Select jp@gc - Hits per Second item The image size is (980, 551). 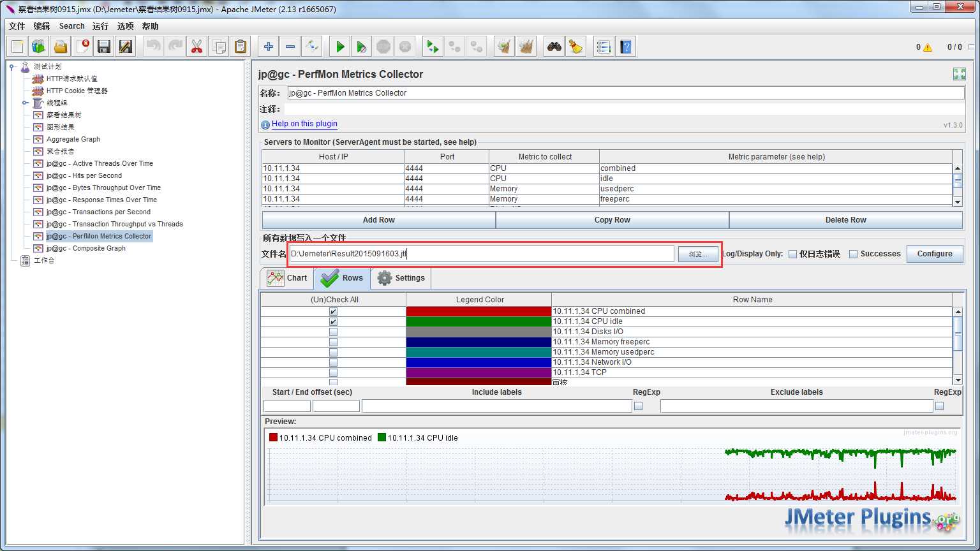click(x=84, y=175)
